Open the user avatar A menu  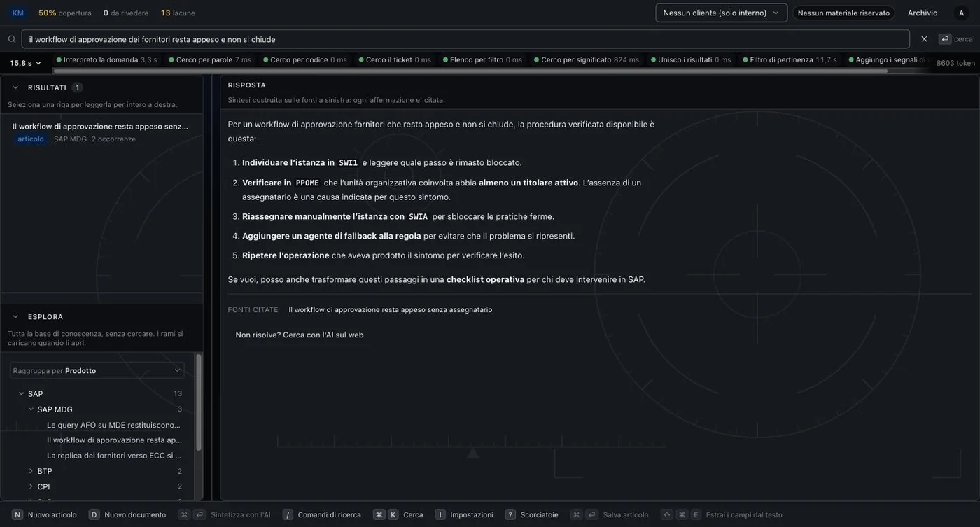(961, 13)
